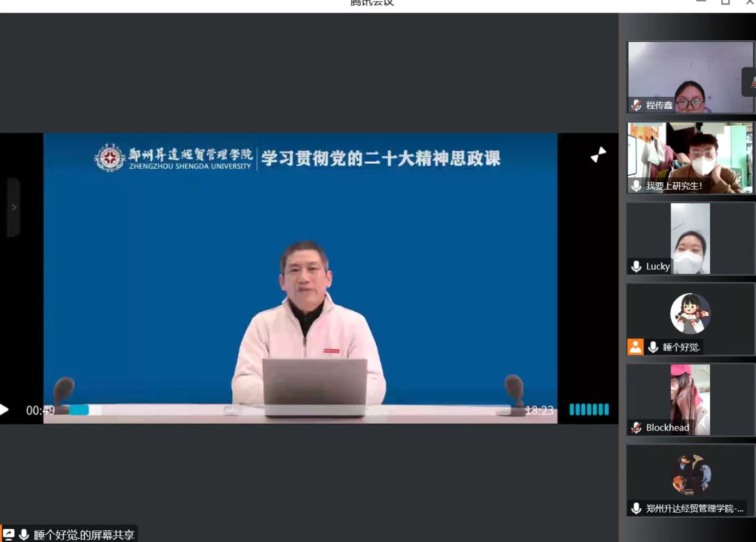Click the mic icon next to 睡个好觉. name
The image size is (756, 542).
click(x=653, y=347)
